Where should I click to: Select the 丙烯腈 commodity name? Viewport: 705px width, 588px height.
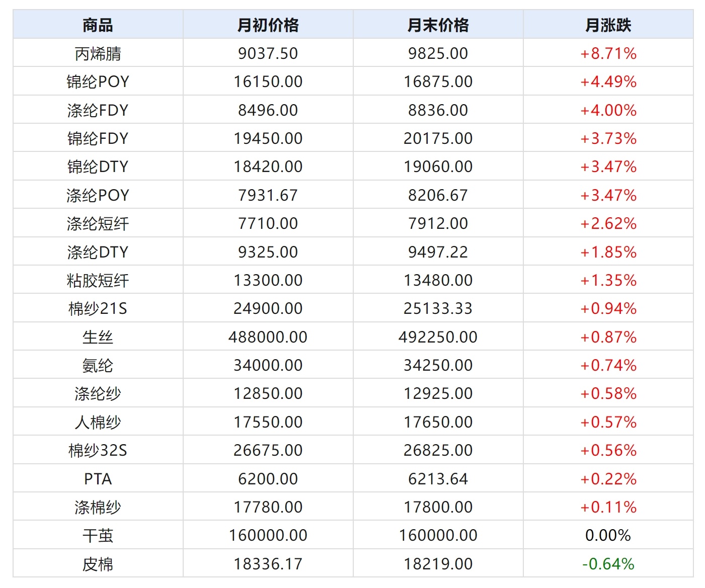(98, 53)
